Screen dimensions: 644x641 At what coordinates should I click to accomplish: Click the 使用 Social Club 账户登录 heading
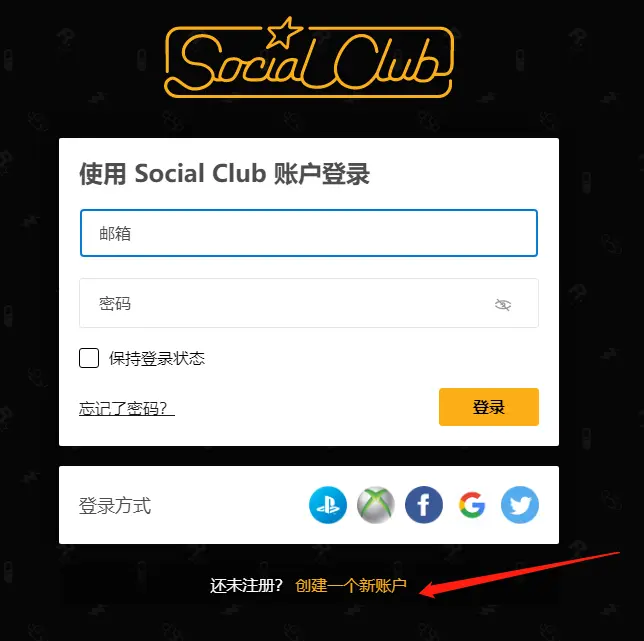(225, 173)
